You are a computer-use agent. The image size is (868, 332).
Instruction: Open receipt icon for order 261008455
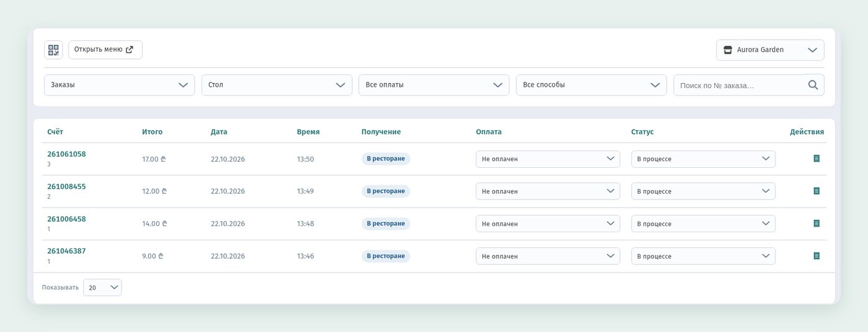[817, 191]
